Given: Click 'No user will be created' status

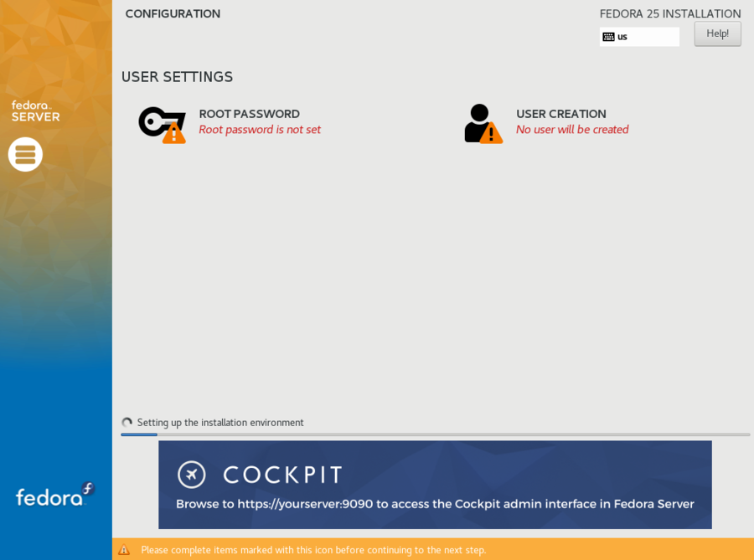Looking at the screenshot, I should [x=572, y=130].
